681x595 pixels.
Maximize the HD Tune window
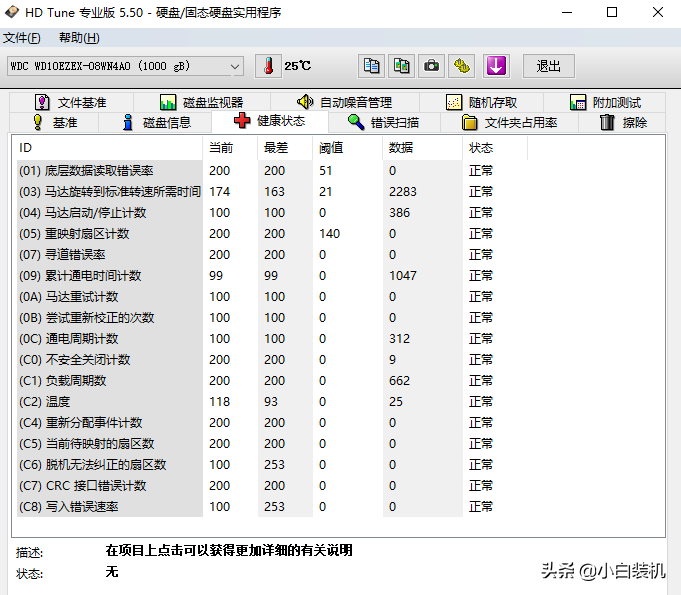(x=612, y=12)
